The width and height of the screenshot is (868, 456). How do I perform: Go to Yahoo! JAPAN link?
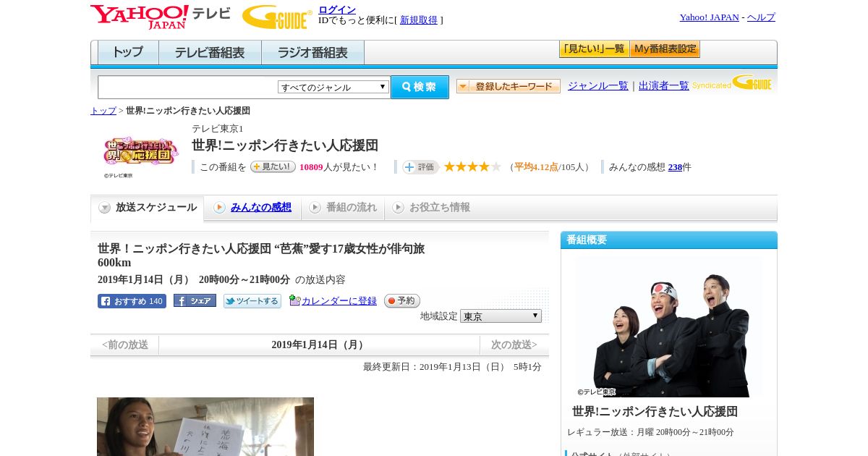pyautogui.click(x=709, y=17)
